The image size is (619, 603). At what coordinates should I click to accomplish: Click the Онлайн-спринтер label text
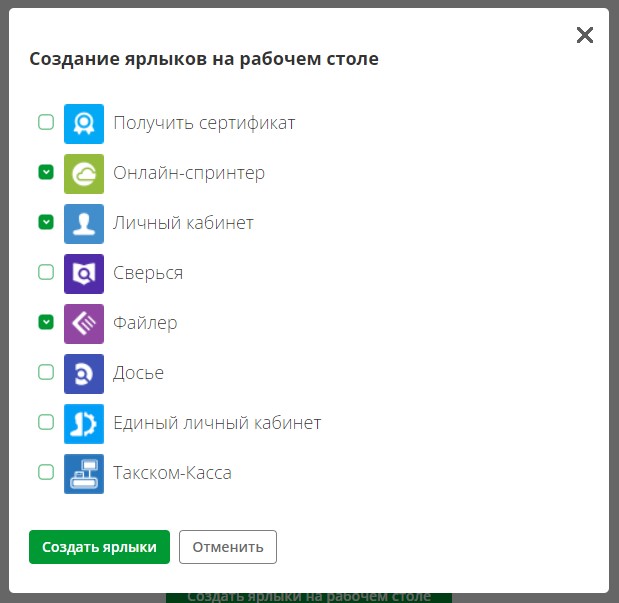[189, 173]
